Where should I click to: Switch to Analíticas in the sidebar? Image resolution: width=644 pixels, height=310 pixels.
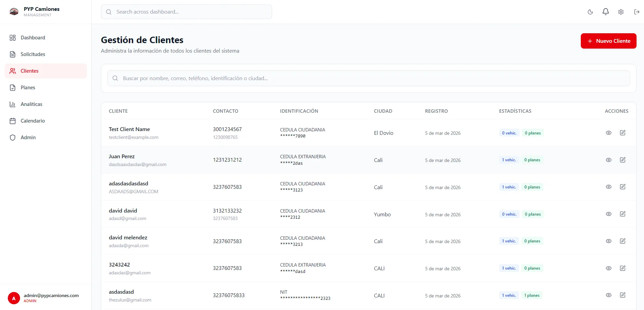[x=31, y=104]
